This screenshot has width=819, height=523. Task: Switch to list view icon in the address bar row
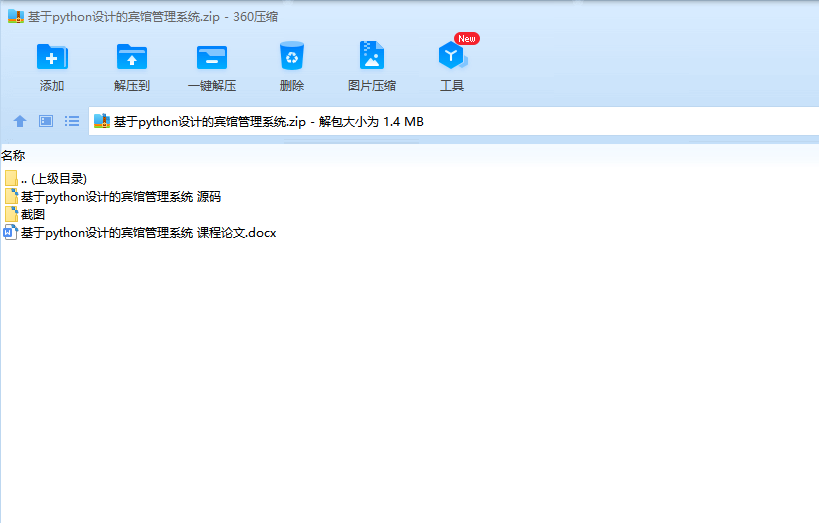coord(72,121)
